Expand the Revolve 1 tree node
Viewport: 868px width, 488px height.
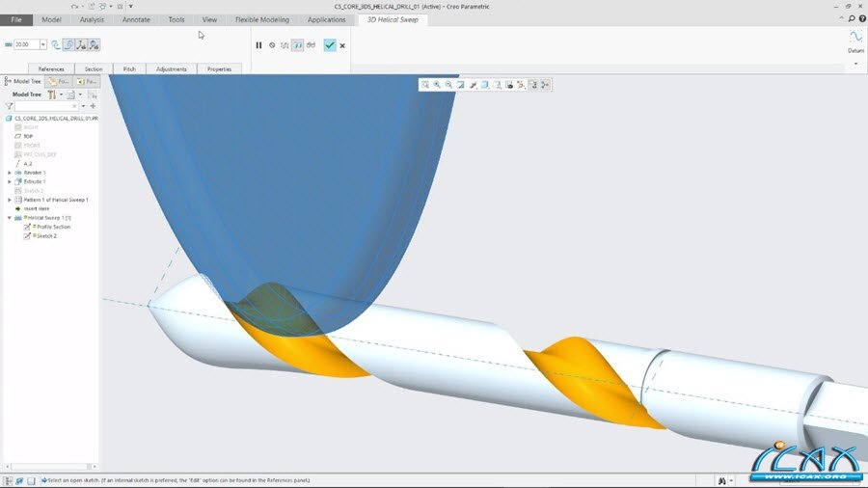click(9, 173)
